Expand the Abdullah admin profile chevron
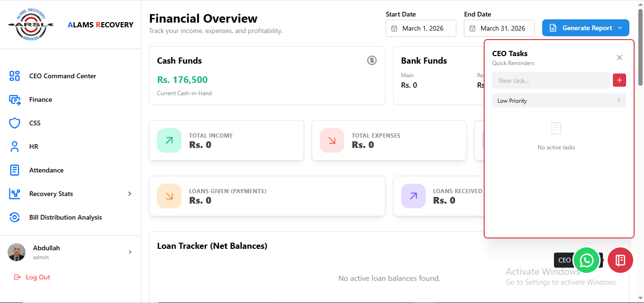Screen dimensions: 644x303 [130, 252]
